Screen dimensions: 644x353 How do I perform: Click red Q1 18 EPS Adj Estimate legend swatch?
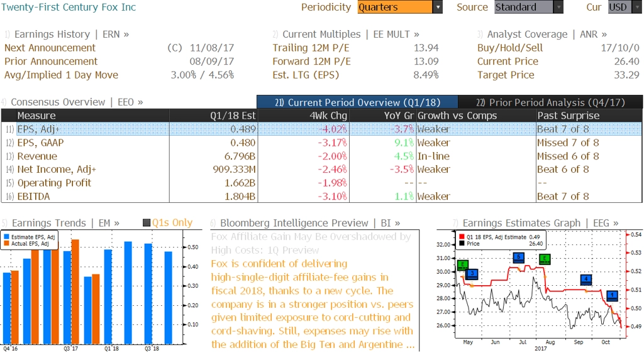click(x=462, y=237)
